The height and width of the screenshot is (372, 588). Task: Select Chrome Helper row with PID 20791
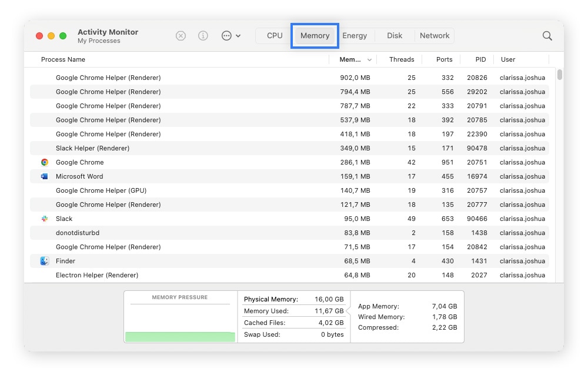(x=289, y=106)
